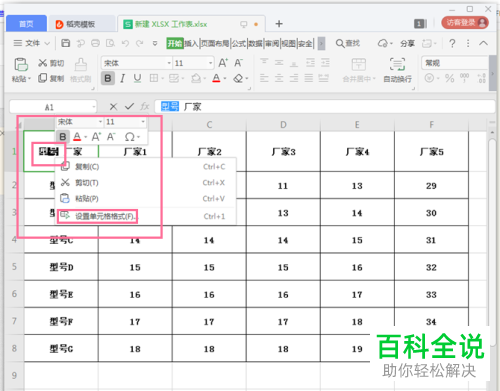Switch to the 页面布局 ribbon tab
This screenshot has height=391, width=500.
(x=215, y=43)
